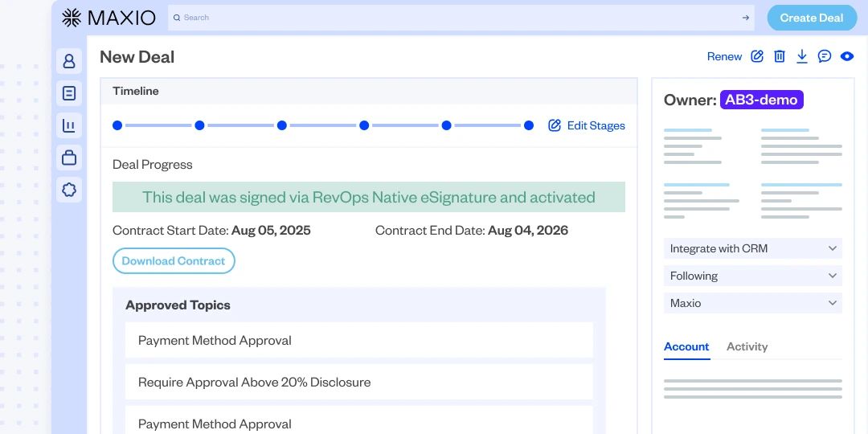
Task: Click the pencil icon beside Edit Stages
Action: coord(554,125)
